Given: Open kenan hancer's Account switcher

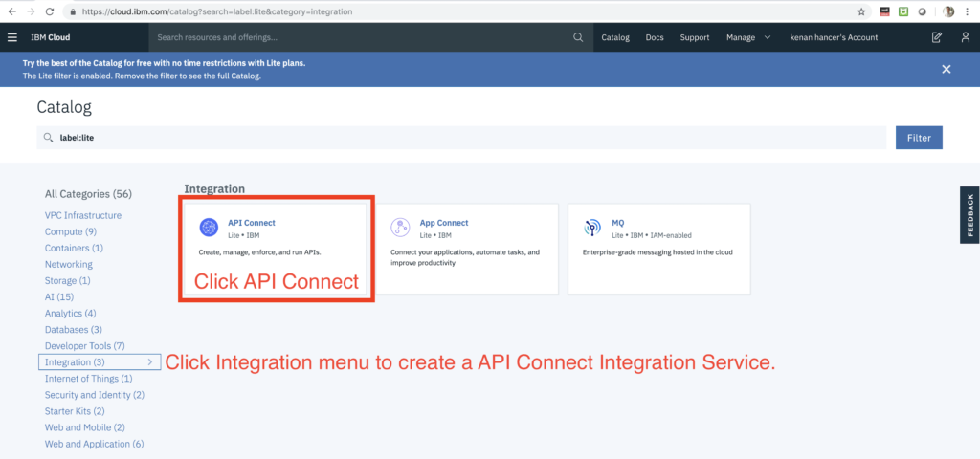Looking at the screenshot, I should click(x=834, y=37).
